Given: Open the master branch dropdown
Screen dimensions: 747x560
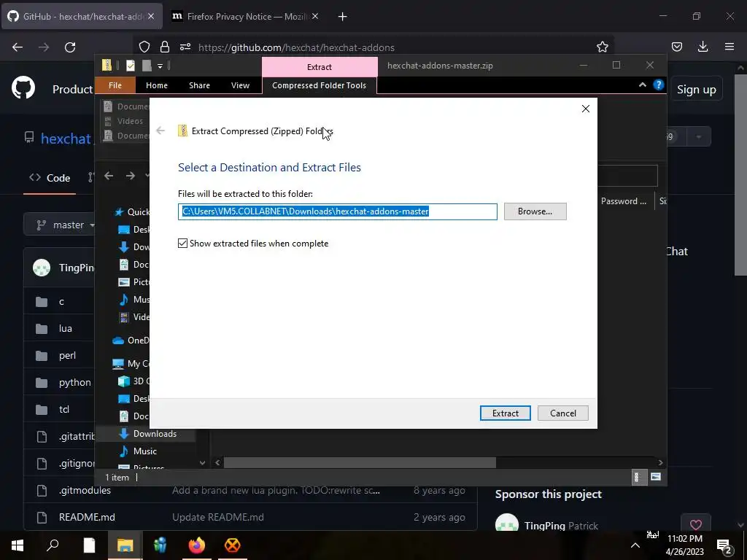Looking at the screenshot, I should [x=60, y=225].
